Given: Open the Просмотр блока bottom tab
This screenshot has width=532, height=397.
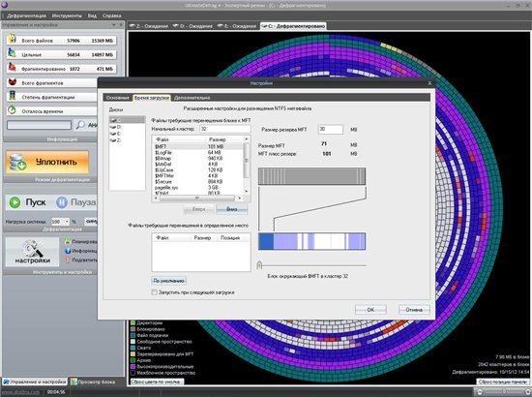Looking at the screenshot, I should point(93,382).
